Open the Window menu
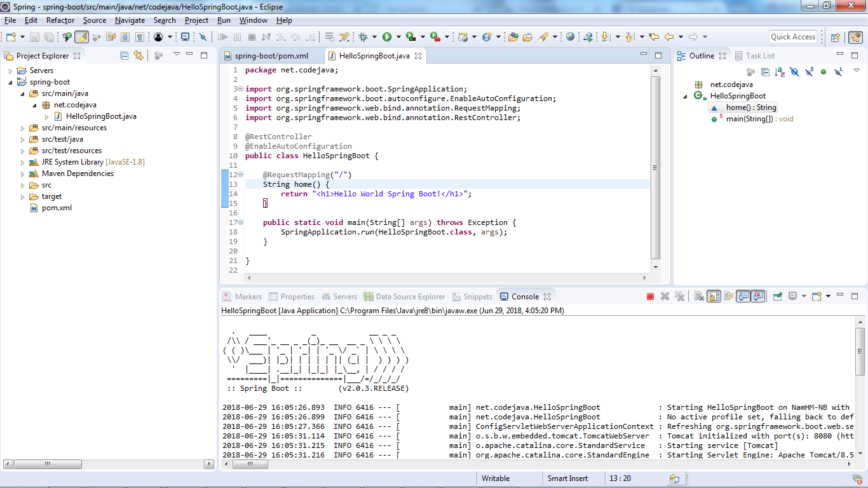This screenshot has width=868, height=488. tap(253, 20)
